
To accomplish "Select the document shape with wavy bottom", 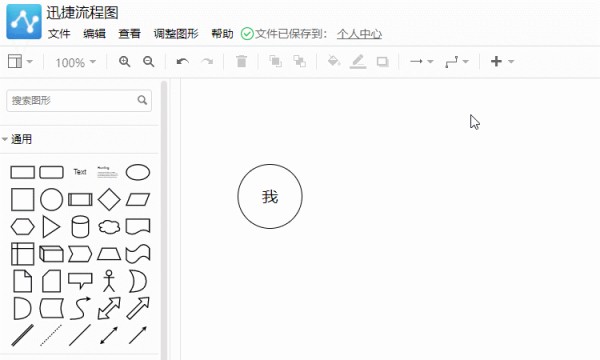I will pyautogui.click(x=138, y=226).
